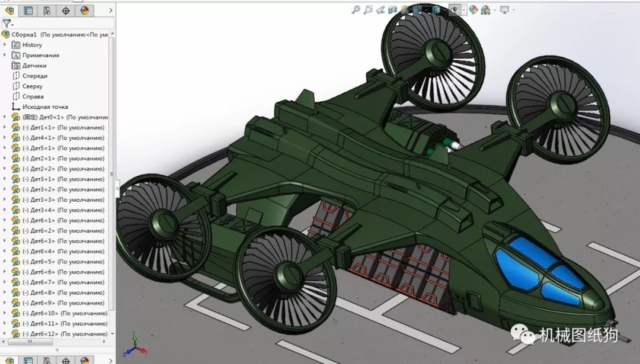Expand the History folder
This screenshot has width=640, height=364.
point(5,45)
